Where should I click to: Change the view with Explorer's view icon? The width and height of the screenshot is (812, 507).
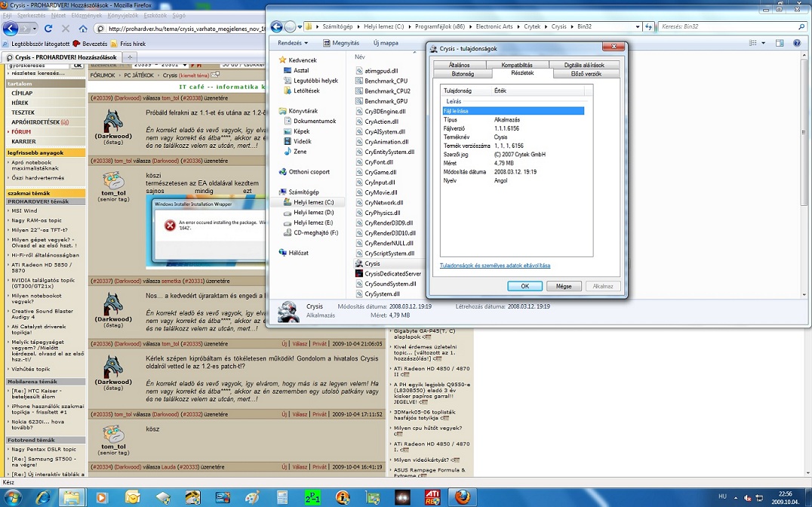[753, 43]
